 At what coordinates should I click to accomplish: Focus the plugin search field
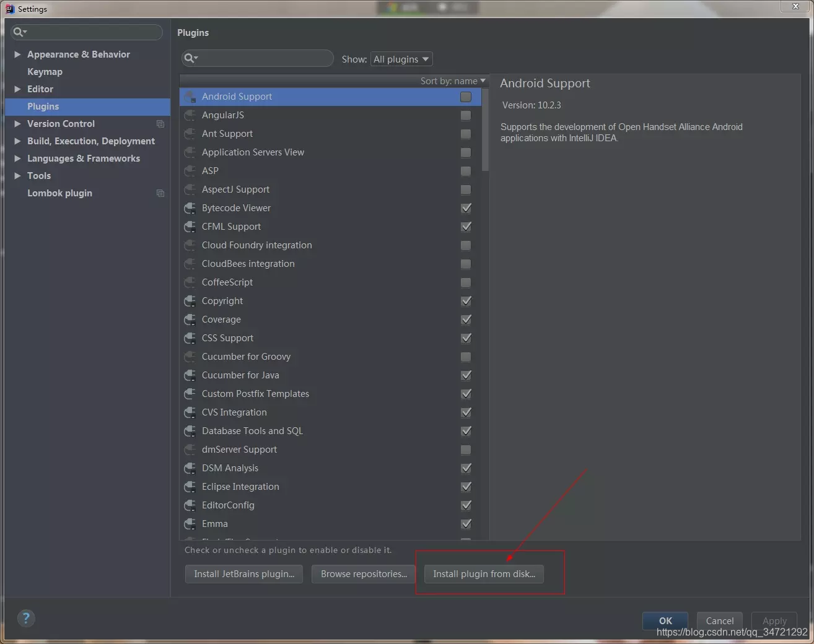[x=258, y=58]
